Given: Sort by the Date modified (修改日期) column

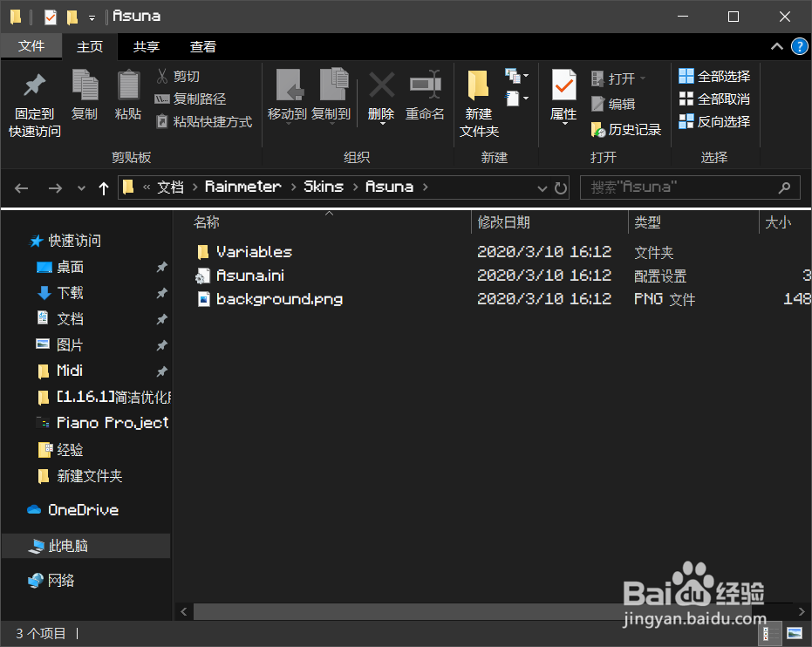Looking at the screenshot, I should pos(503,222).
